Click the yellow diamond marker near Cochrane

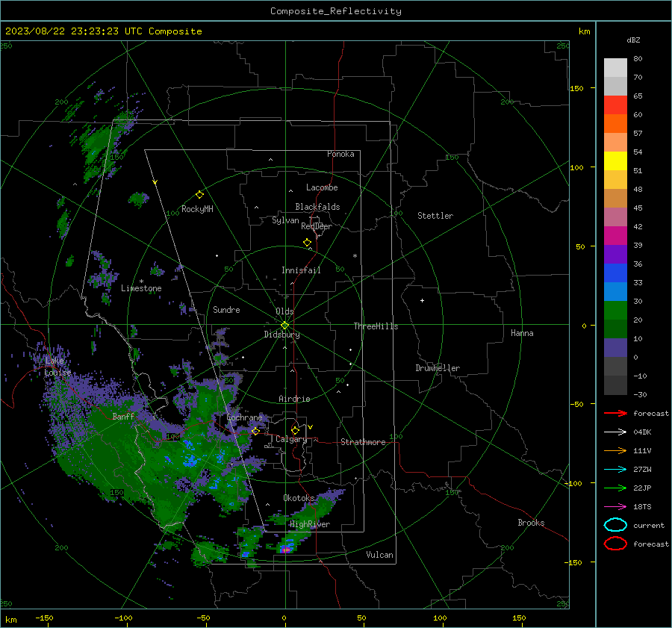coord(255,431)
